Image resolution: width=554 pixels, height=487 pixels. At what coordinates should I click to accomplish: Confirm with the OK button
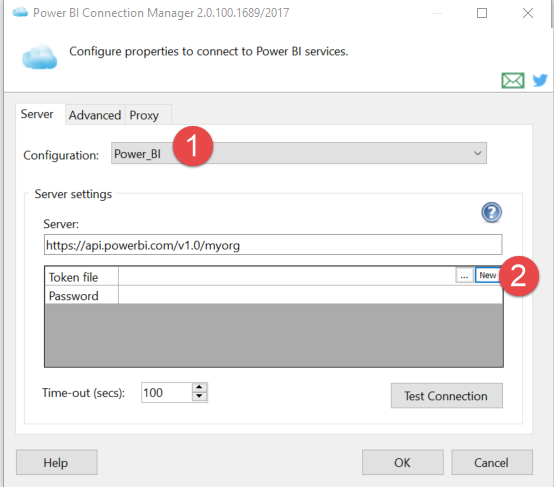point(402,462)
